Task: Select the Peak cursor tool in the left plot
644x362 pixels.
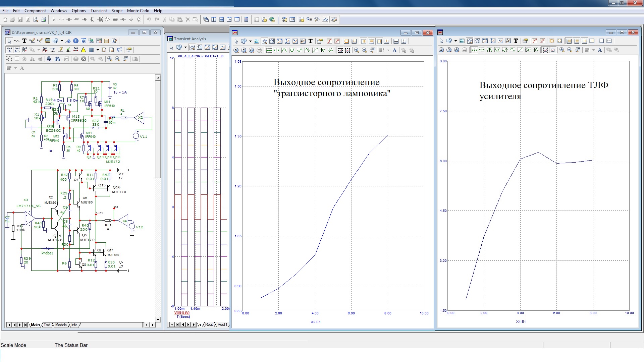Action: tap(284, 50)
